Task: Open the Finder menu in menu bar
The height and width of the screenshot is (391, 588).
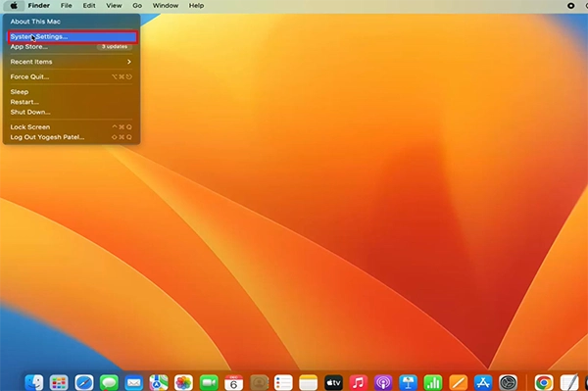Action: click(x=39, y=6)
